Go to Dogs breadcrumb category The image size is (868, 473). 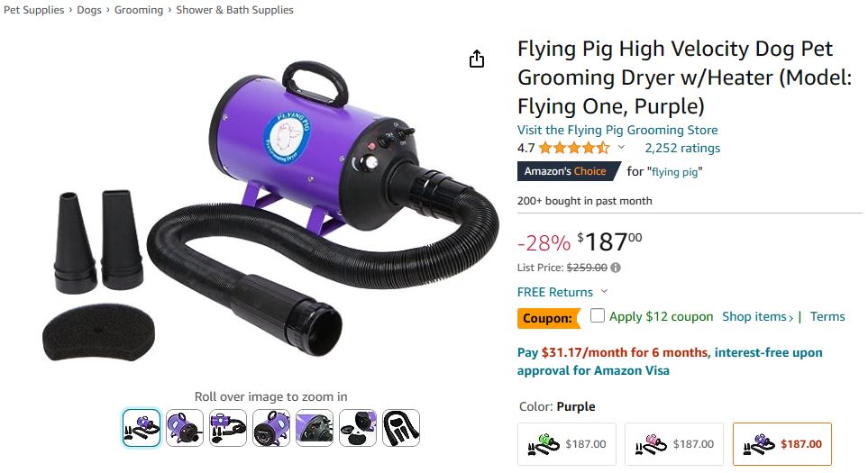(89, 10)
